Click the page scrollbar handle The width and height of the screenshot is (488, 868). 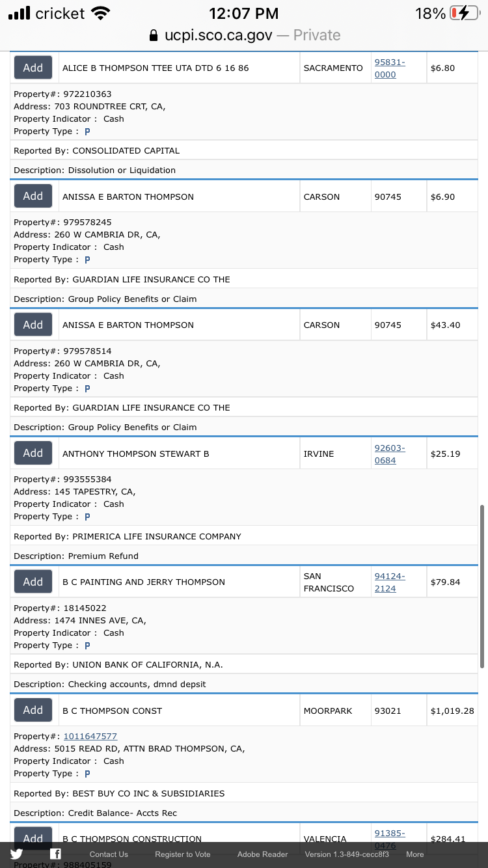tap(482, 586)
